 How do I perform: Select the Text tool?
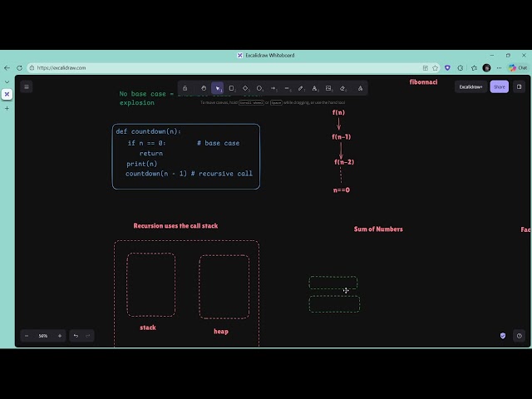click(314, 88)
